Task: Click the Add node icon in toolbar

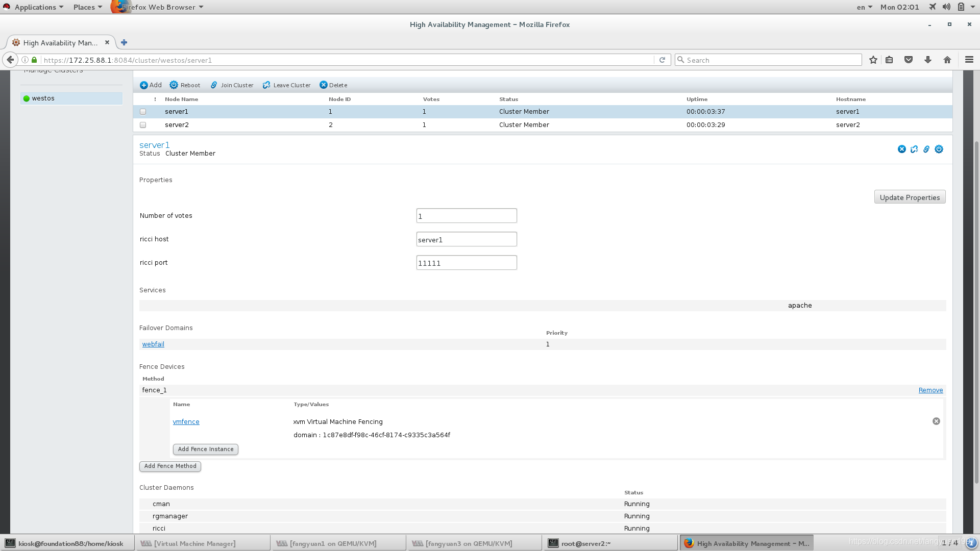Action: coord(144,85)
